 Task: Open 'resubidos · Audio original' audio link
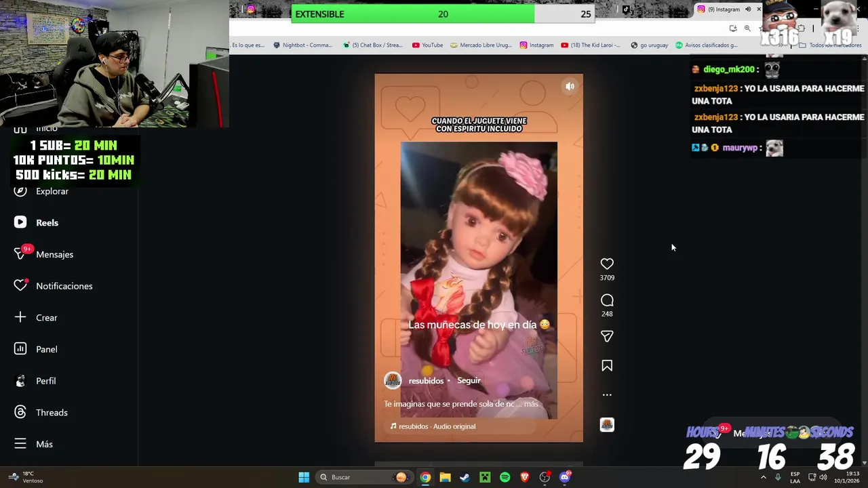click(x=433, y=426)
